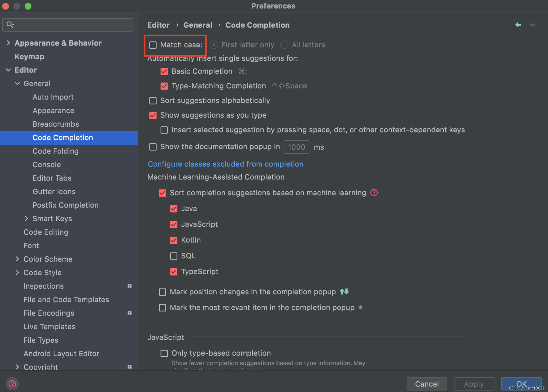Open help via bottom-left question mark

point(12,384)
